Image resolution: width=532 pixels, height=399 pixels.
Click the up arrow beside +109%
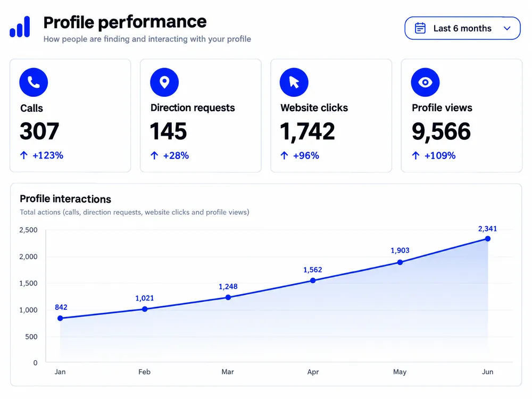415,155
